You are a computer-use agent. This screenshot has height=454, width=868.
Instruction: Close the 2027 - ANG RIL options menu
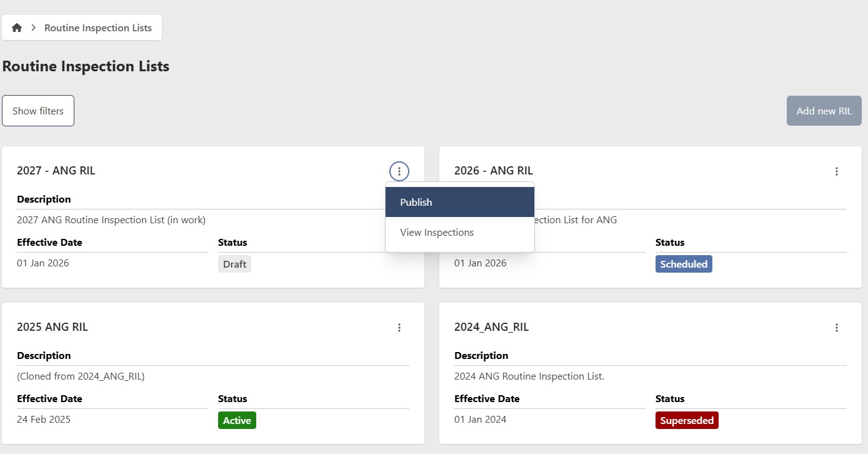click(x=399, y=171)
